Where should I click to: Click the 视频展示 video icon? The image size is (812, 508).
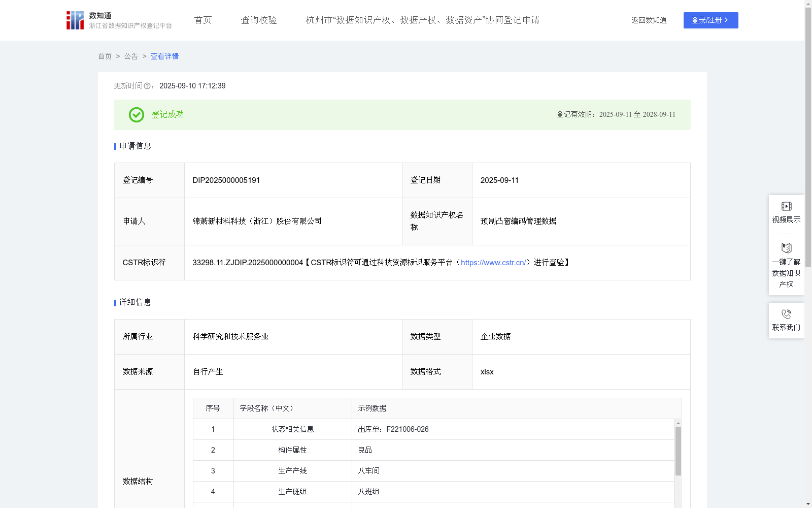tap(787, 206)
